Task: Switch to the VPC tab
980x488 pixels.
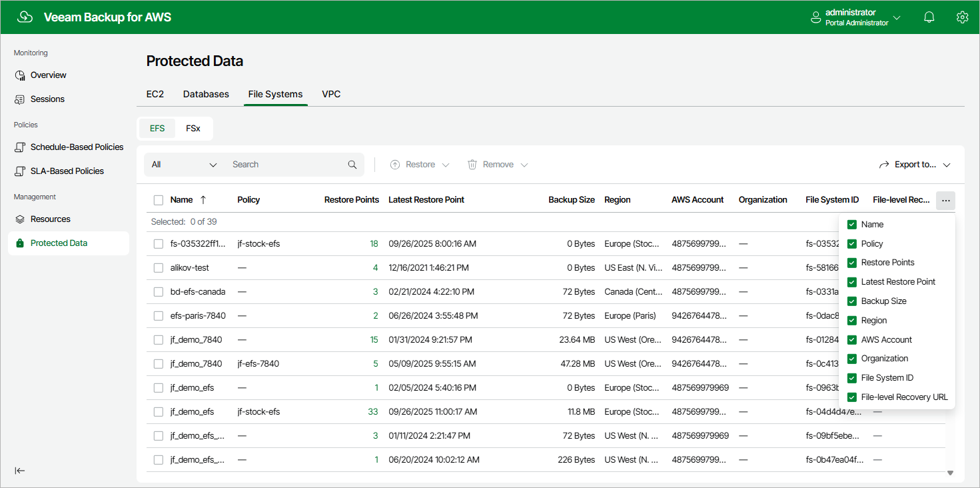Action: coord(331,94)
